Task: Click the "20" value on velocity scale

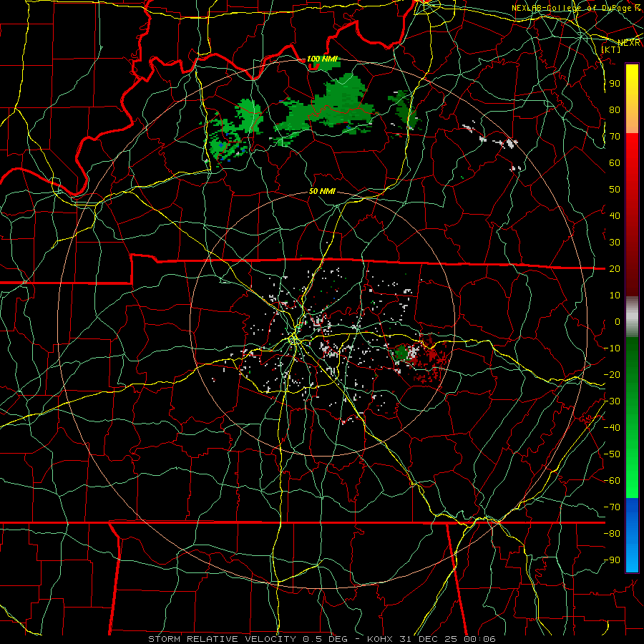Action: click(x=615, y=268)
